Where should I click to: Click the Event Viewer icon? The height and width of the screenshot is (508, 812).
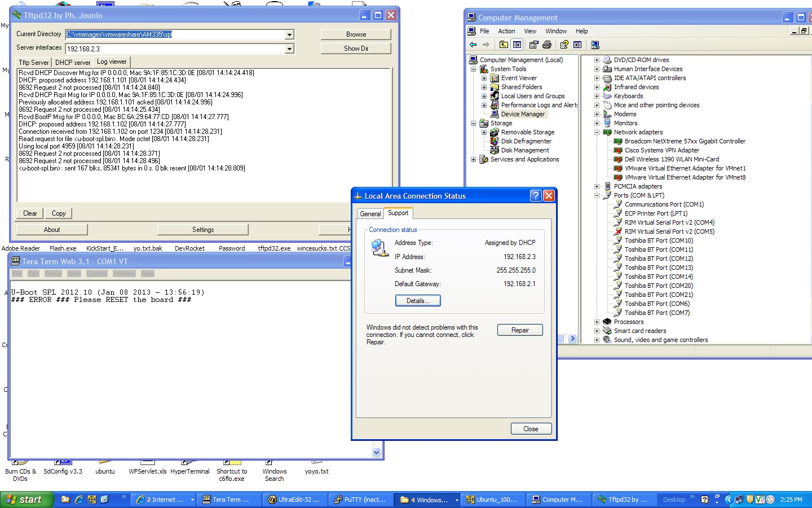pyautogui.click(x=495, y=78)
